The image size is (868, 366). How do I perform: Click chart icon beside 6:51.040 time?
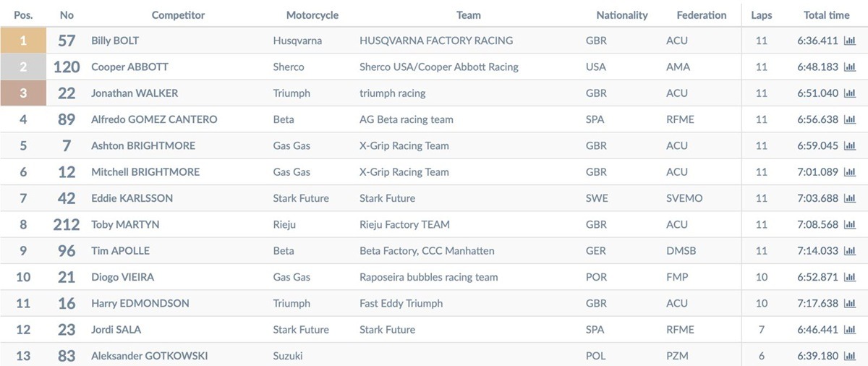point(850,93)
